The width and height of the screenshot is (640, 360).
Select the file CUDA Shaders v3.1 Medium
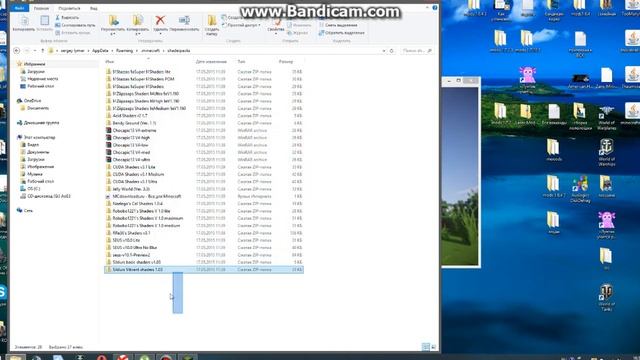[204, 174]
